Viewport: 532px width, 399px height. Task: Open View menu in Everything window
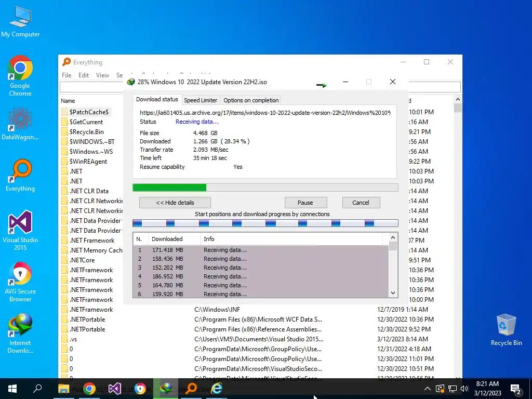102,75
